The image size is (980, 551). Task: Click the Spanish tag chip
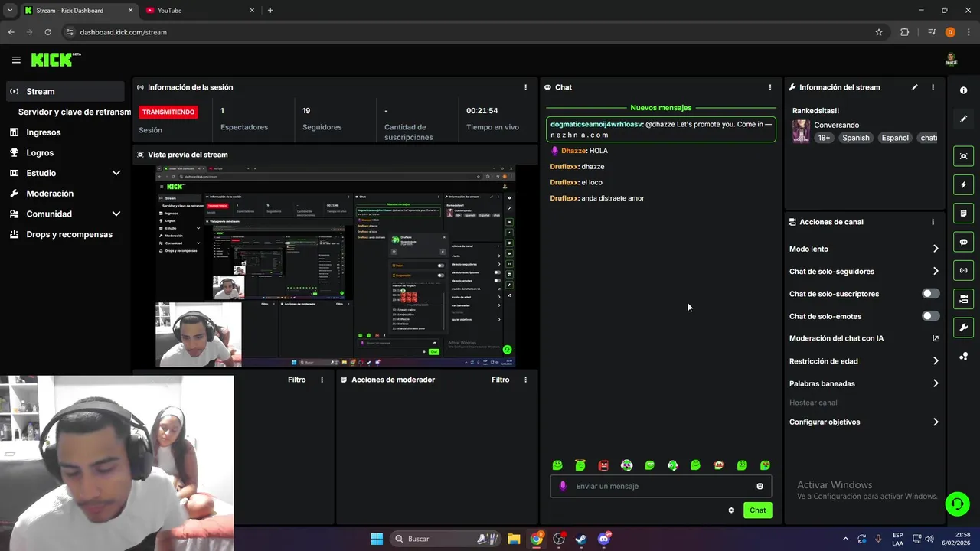(855, 138)
